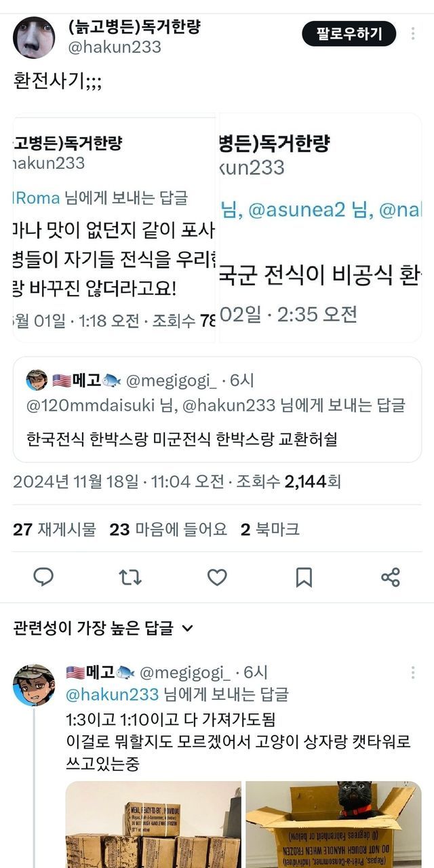This screenshot has width=434, height=868.
Task: Open the share icon menu
Action: (x=391, y=577)
